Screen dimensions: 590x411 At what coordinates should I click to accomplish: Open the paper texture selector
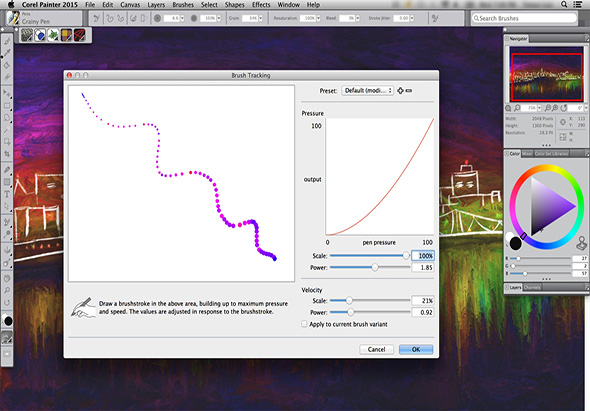pos(27,35)
